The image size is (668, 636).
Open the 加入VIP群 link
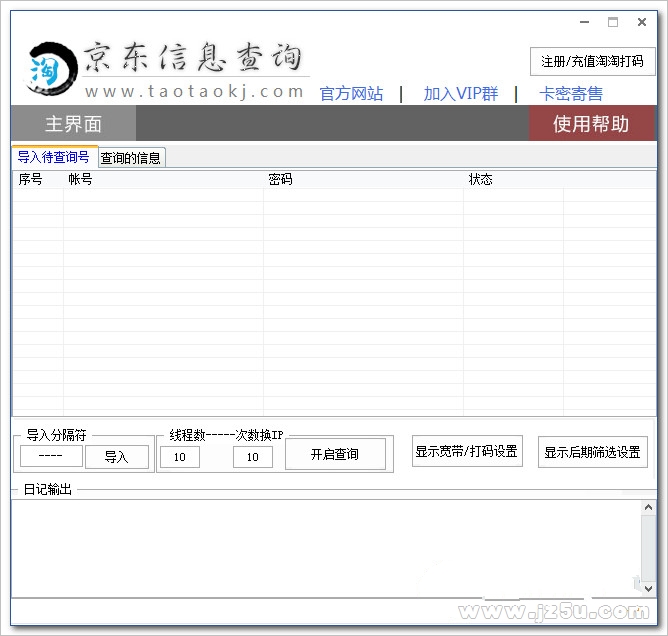pos(461,94)
